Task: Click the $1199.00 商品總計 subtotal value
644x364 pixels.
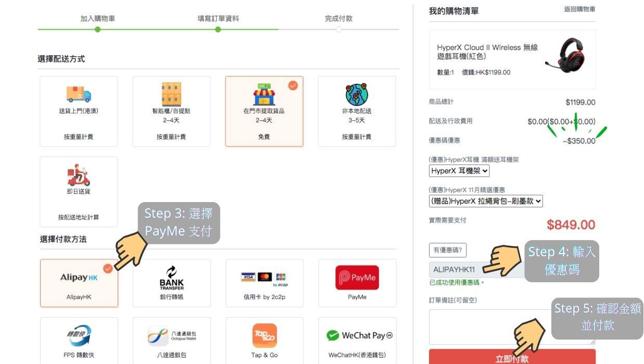Action: click(x=580, y=102)
